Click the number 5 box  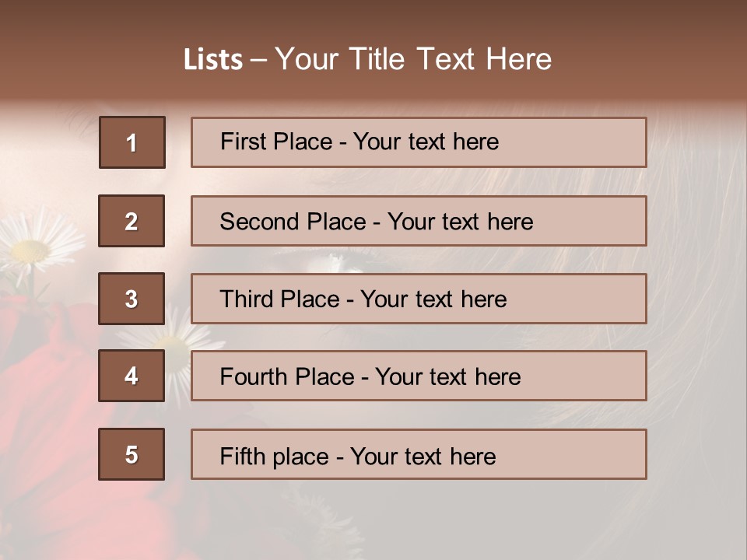point(132,454)
